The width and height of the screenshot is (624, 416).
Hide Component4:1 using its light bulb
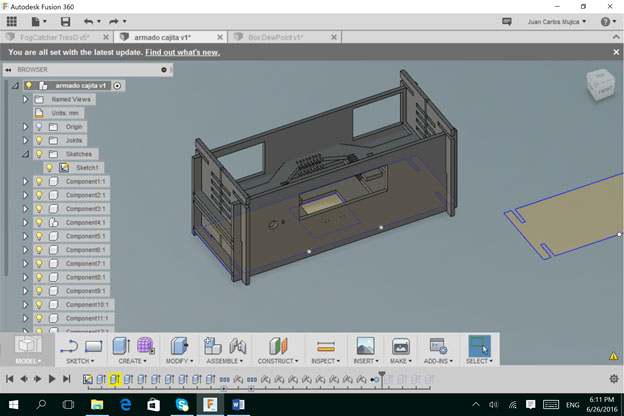[x=39, y=222]
